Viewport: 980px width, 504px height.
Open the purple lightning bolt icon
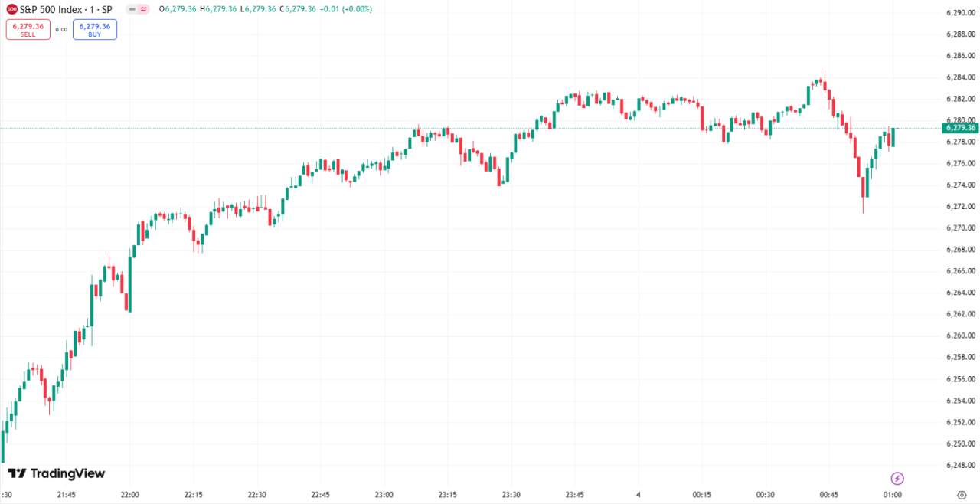(897, 479)
